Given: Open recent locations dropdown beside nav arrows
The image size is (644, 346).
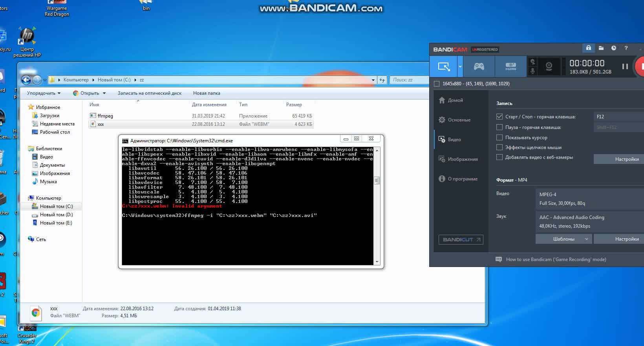Looking at the screenshot, I should coord(44,80).
